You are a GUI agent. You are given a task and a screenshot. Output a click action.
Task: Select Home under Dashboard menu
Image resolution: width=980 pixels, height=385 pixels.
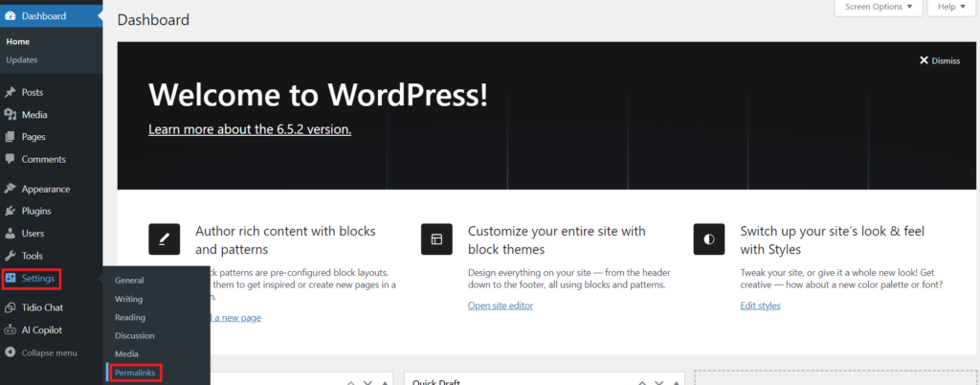pyautogui.click(x=18, y=41)
